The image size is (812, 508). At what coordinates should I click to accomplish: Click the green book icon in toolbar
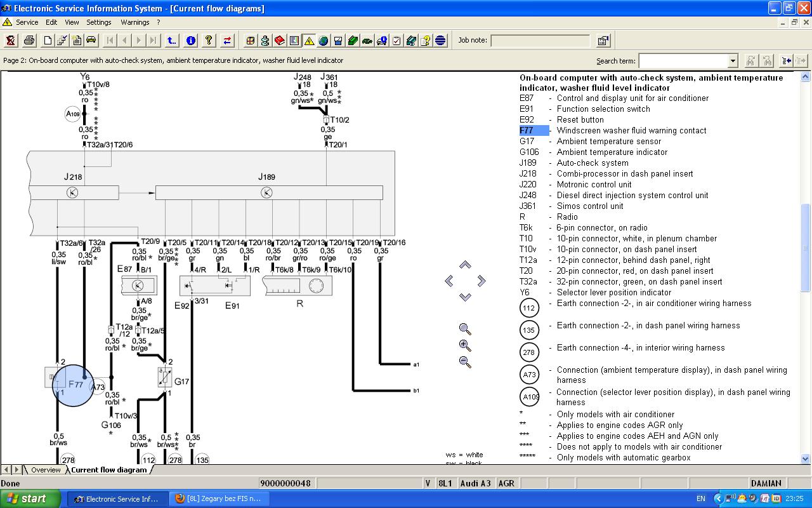click(x=353, y=41)
